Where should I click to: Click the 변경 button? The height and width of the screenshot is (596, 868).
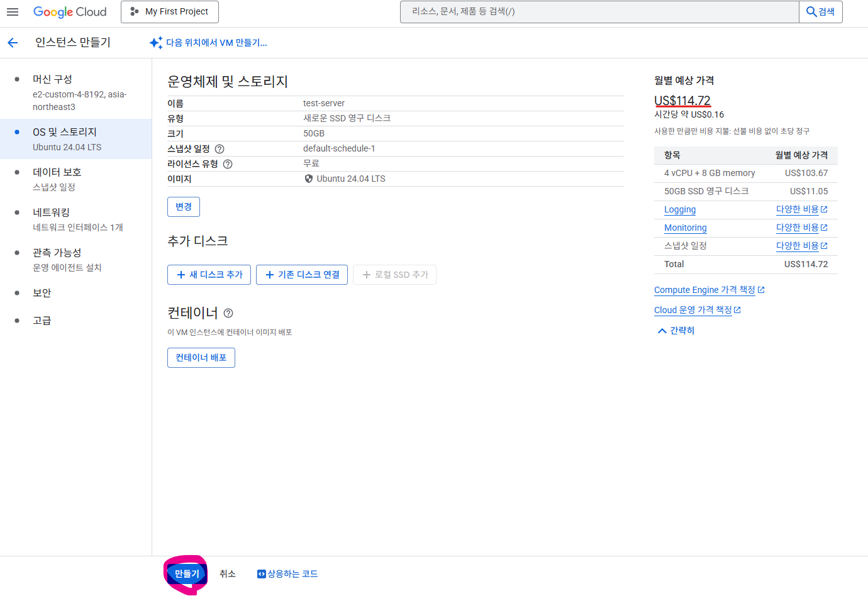click(x=184, y=207)
